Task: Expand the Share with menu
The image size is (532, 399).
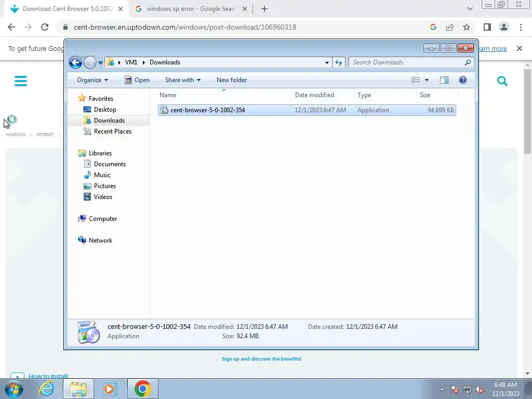Action: click(182, 80)
